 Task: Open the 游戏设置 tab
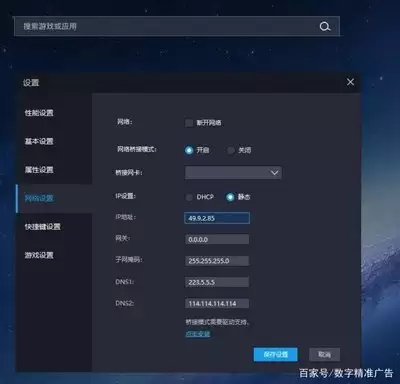coord(39,255)
